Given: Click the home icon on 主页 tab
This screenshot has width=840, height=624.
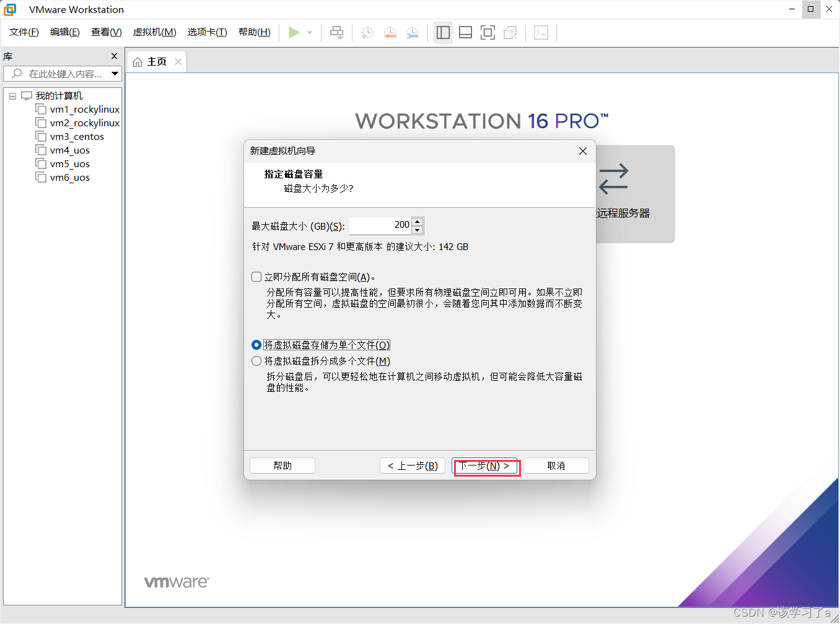Looking at the screenshot, I should pyautogui.click(x=138, y=62).
